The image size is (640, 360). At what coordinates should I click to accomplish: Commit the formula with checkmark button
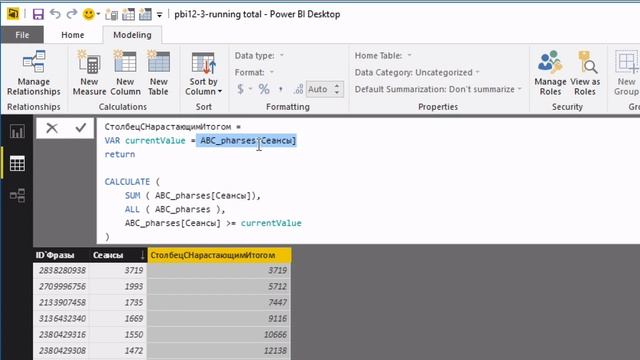(x=81, y=128)
